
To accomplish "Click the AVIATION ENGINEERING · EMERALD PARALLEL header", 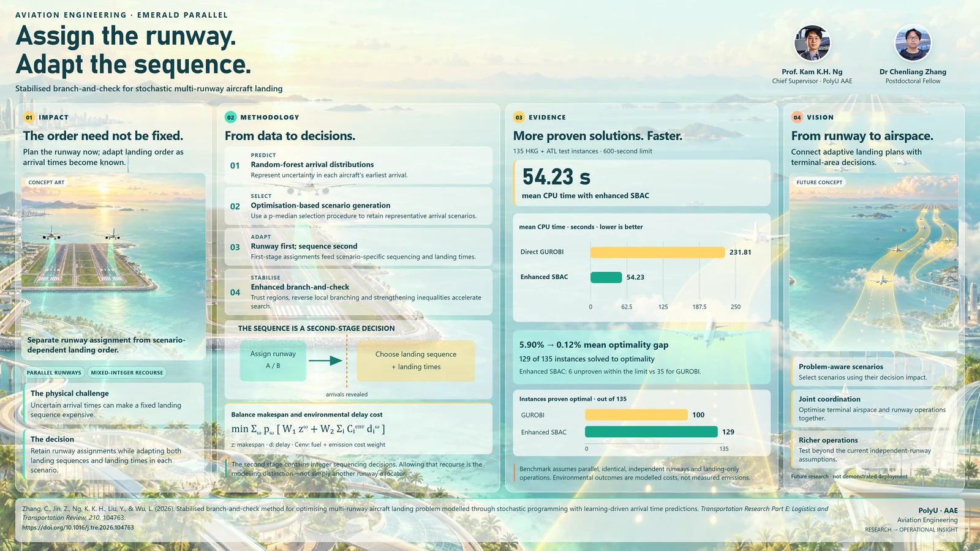I will 121,15.
